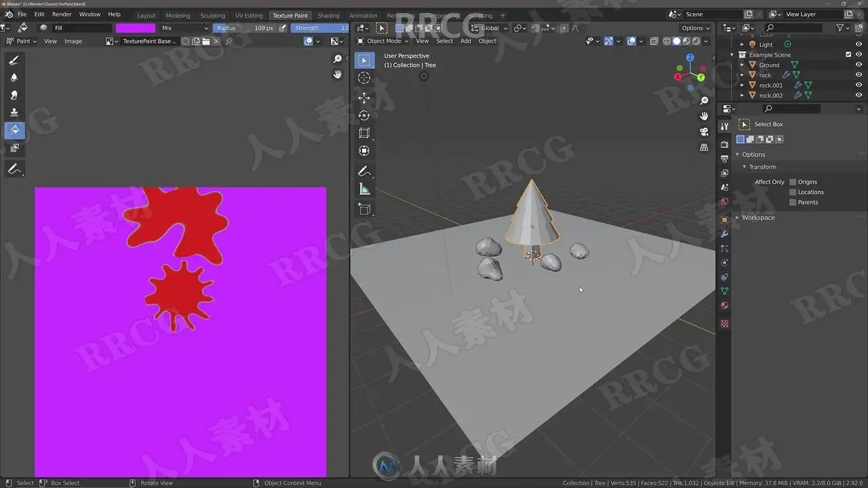Select the Soften tool in image editor

tap(14, 78)
